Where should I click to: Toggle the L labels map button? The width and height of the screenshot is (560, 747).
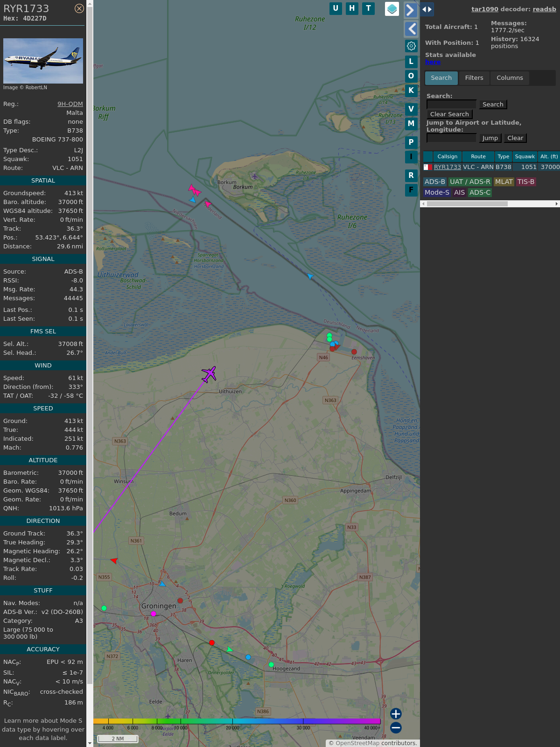coord(411,62)
